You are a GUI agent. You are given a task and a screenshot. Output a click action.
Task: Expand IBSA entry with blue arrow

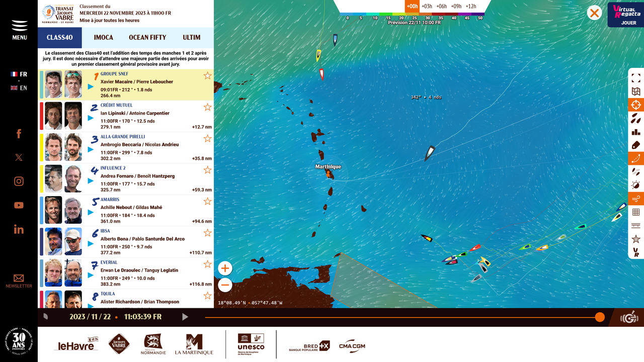(91, 244)
